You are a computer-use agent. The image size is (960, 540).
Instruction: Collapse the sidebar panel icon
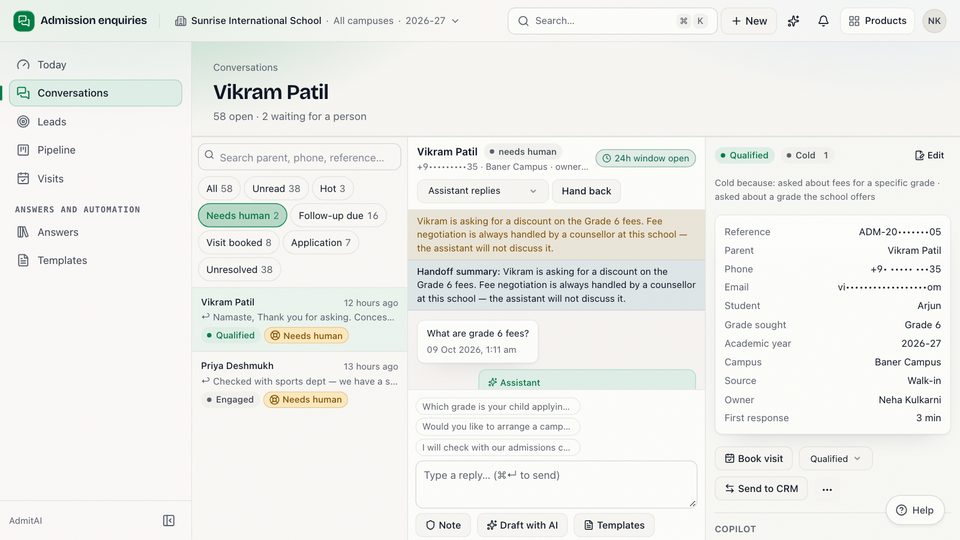[x=169, y=520]
